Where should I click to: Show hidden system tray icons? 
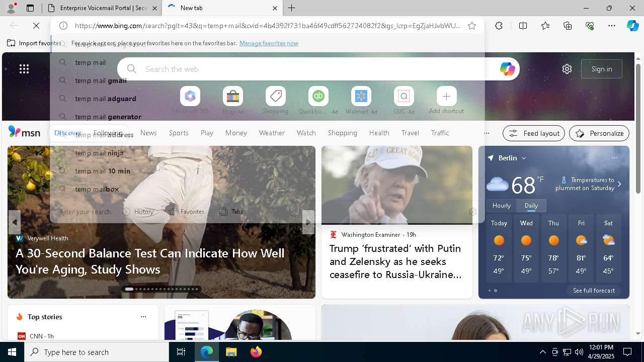[x=542, y=352]
